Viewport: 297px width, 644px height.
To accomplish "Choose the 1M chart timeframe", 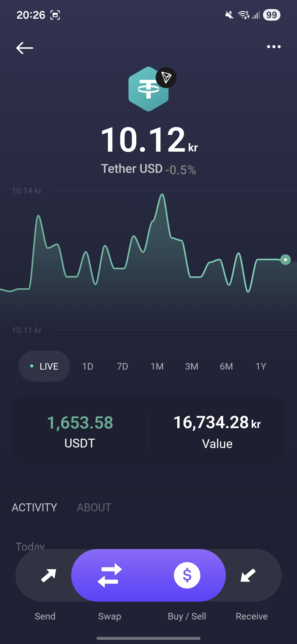I will click(x=157, y=366).
